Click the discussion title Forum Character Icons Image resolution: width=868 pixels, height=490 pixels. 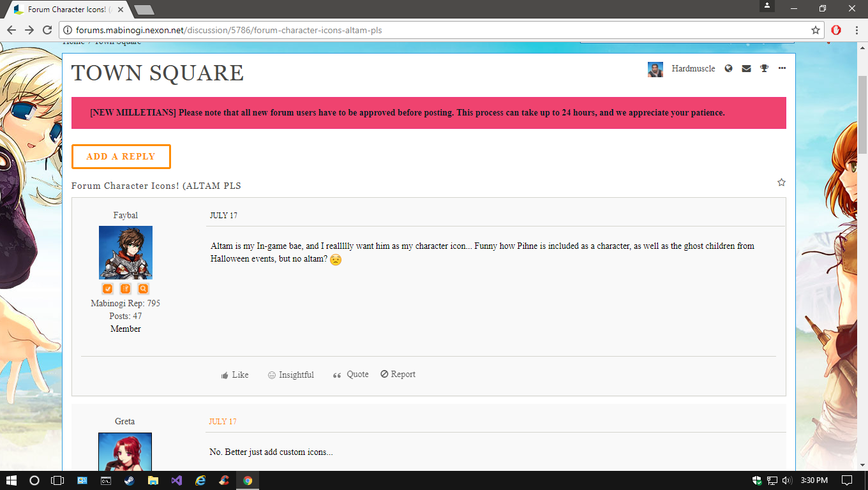tap(156, 186)
